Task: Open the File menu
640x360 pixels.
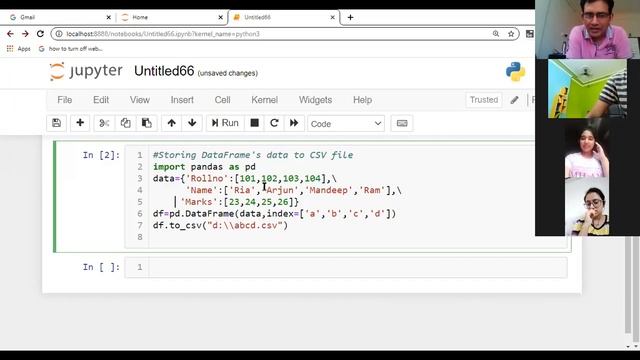Action: (64, 100)
